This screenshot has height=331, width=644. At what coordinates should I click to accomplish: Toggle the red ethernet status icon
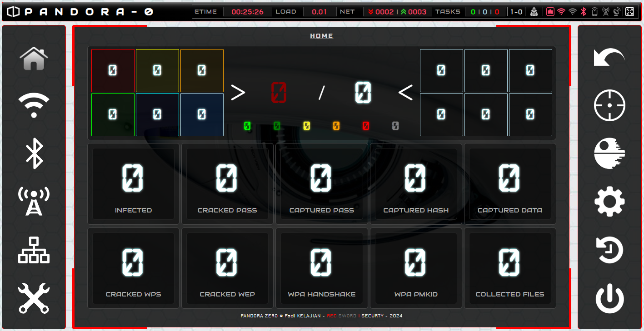(x=550, y=12)
